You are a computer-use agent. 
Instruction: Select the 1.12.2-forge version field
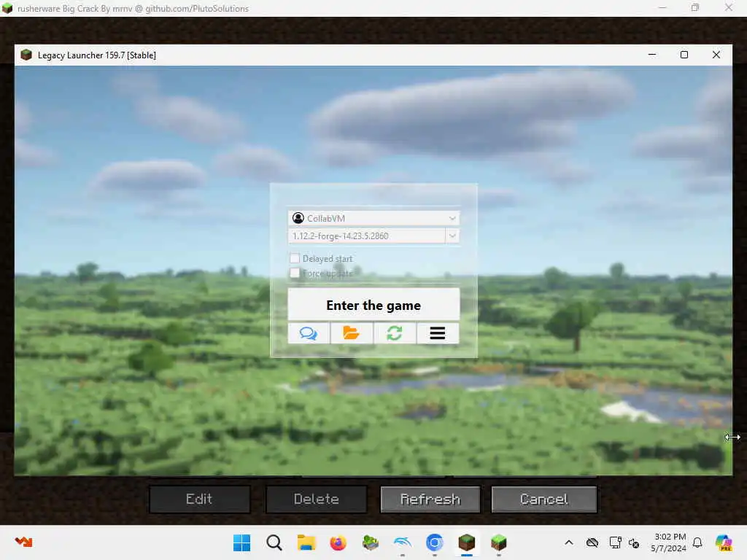[x=366, y=236]
